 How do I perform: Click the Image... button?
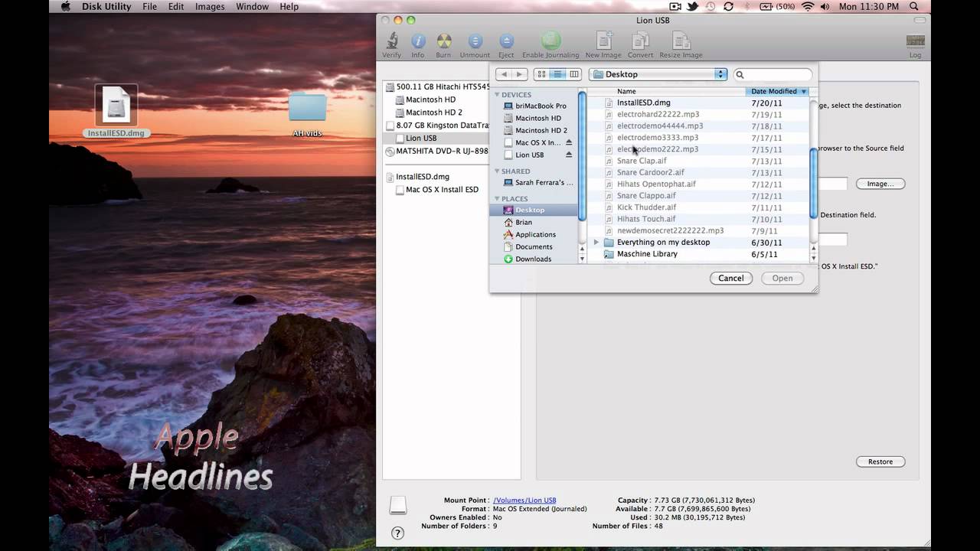click(880, 184)
